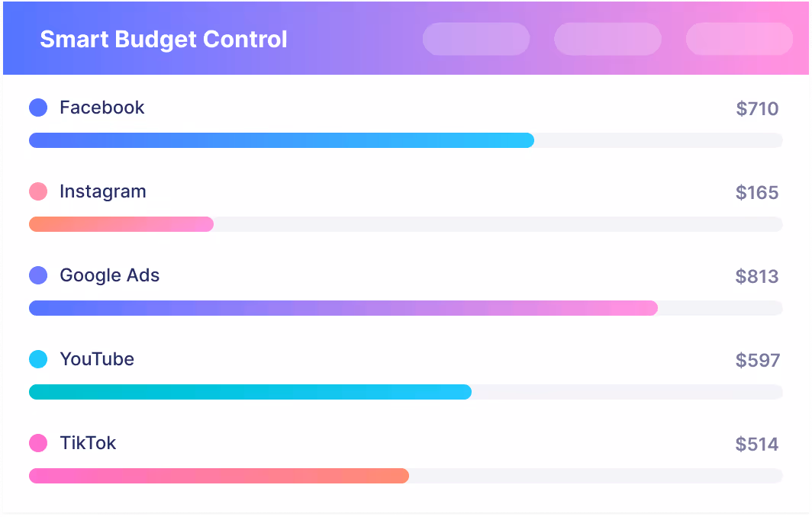This screenshot has height=517, width=812.
Task: Click the TikTok pink dot icon
Action: coord(38,442)
